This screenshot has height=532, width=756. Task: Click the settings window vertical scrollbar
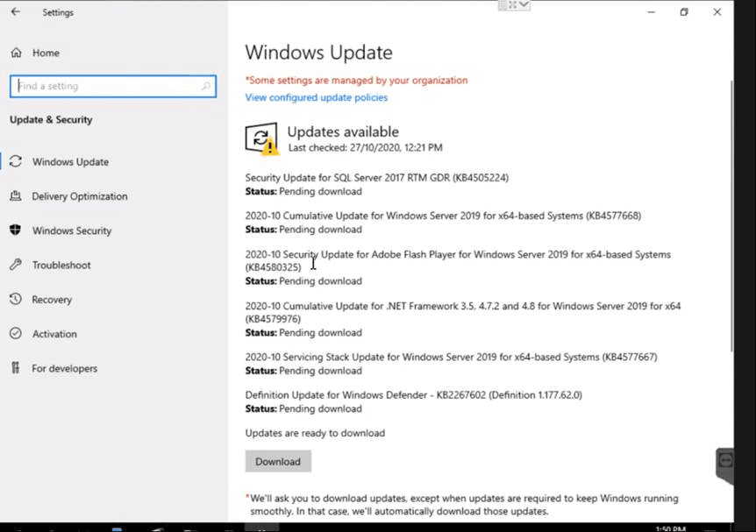731,216
